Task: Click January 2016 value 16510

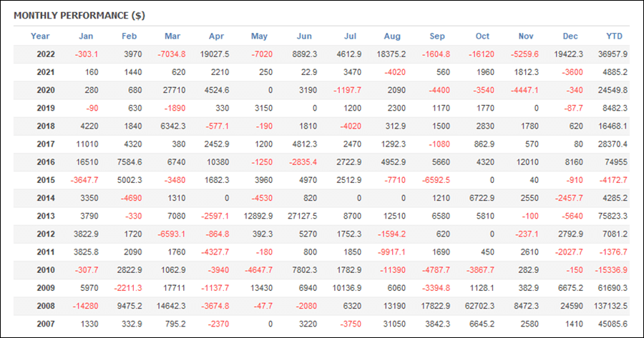Action: point(87,162)
